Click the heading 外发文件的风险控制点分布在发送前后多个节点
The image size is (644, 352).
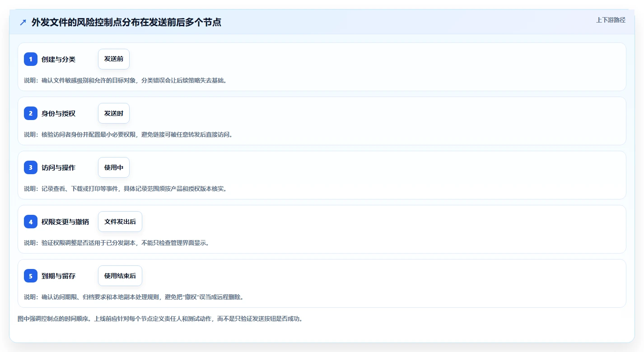coord(126,22)
